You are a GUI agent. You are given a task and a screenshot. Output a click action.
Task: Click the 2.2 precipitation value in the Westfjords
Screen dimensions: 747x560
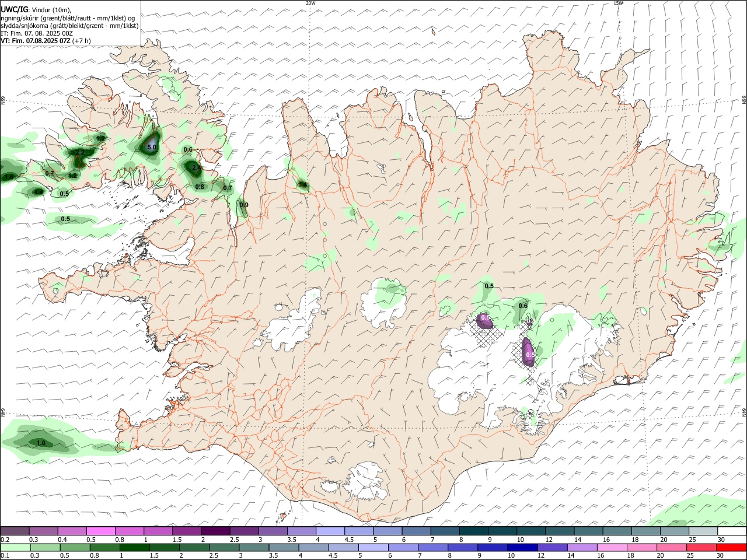[81, 152]
